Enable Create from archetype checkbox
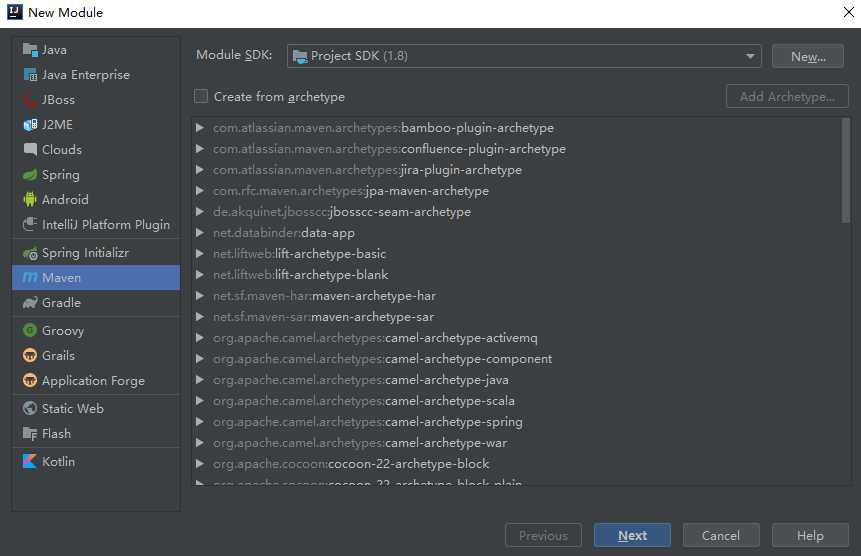861x556 pixels. pos(201,97)
